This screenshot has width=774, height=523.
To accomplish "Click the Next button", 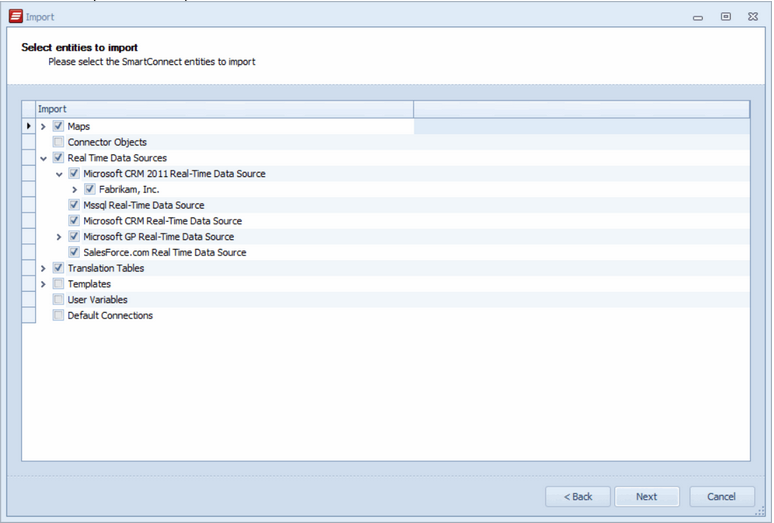I will (647, 496).
